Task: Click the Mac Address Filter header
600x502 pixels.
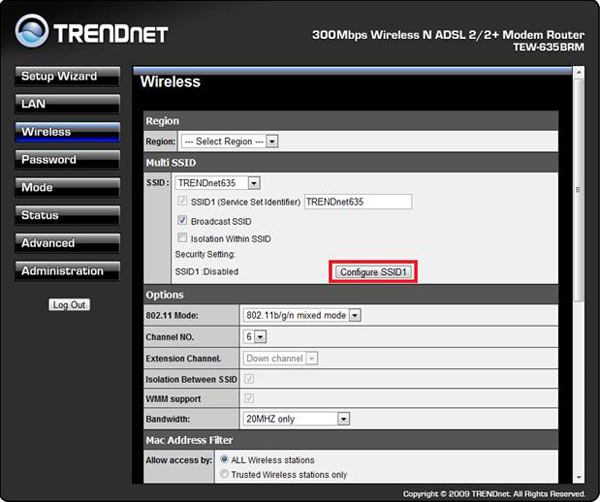Action: [x=351, y=440]
